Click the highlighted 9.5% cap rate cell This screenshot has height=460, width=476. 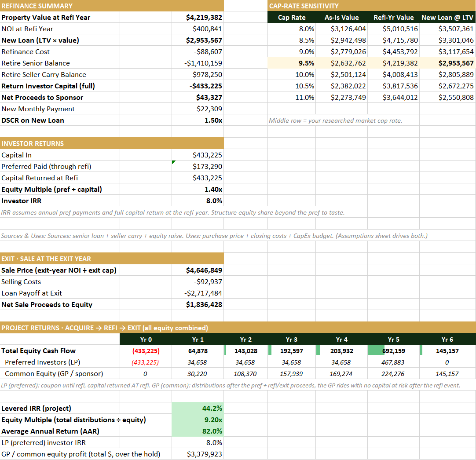(292, 63)
